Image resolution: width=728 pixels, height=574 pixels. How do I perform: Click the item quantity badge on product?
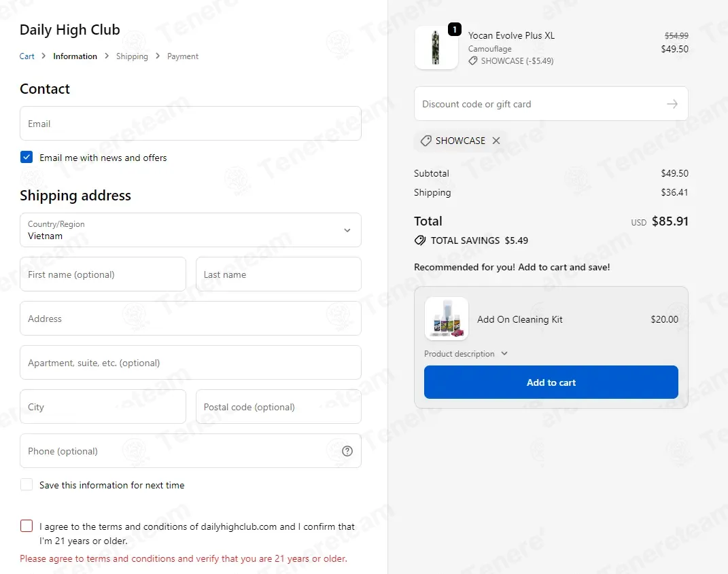[x=455, y=29]
